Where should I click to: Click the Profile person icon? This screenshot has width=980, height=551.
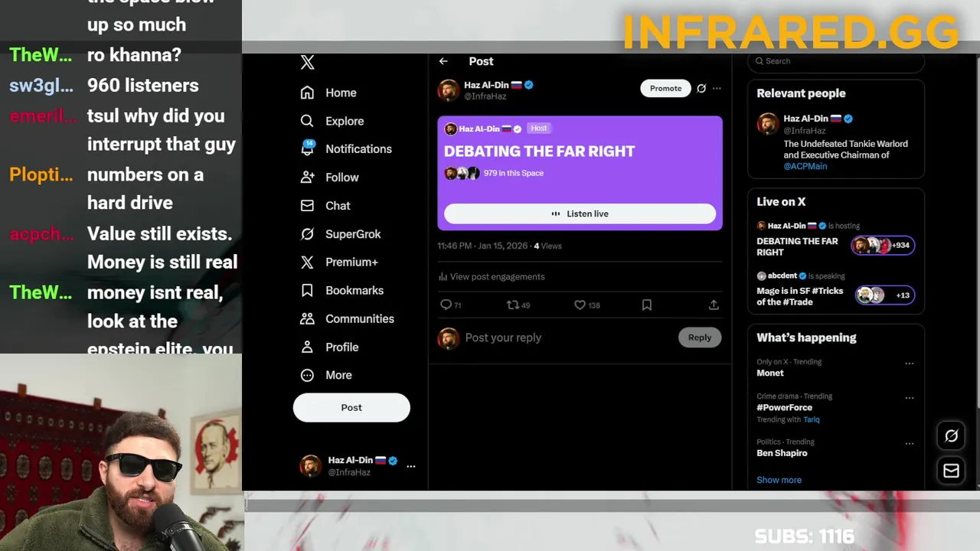307,347
